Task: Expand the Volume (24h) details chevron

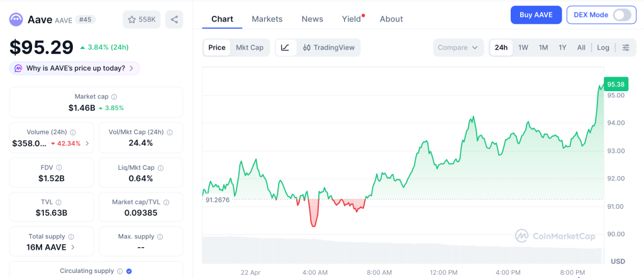Action: click(87, 143)
